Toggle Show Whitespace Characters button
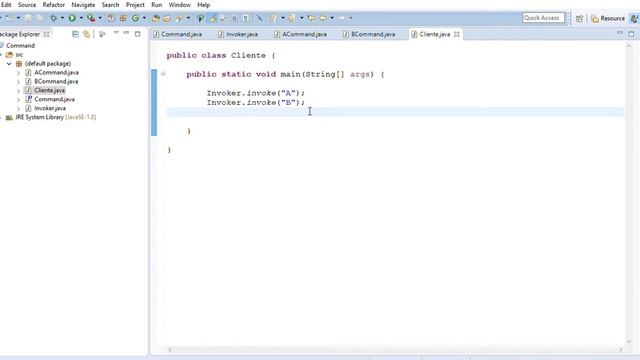Viewport: 640px width, 360px height. [246, 18]
